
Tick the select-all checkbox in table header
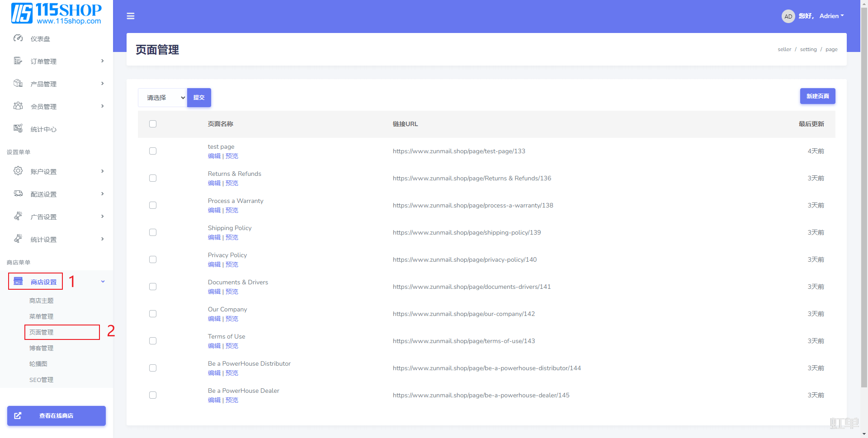pyautogui.click(x=153, y=124)
